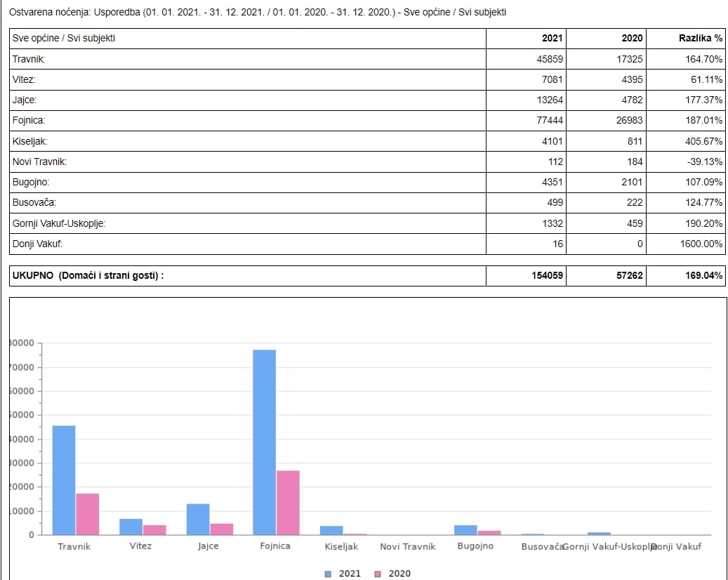Click the Donji Vakuf 1600.00% cell
This screenshot has width=728, height=580.
tap(703, 244)
